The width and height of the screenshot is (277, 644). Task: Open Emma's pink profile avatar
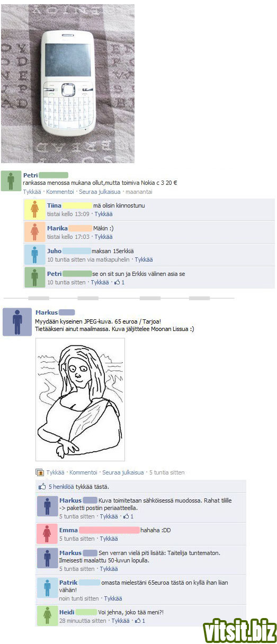[x=47, y=534]
